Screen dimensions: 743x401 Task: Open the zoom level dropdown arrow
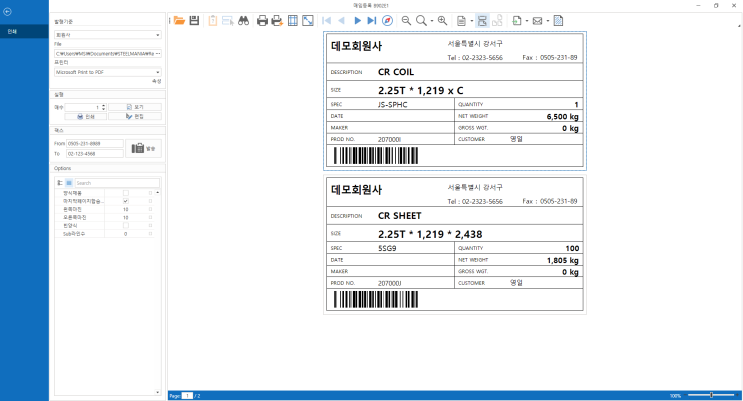(432, 21)
